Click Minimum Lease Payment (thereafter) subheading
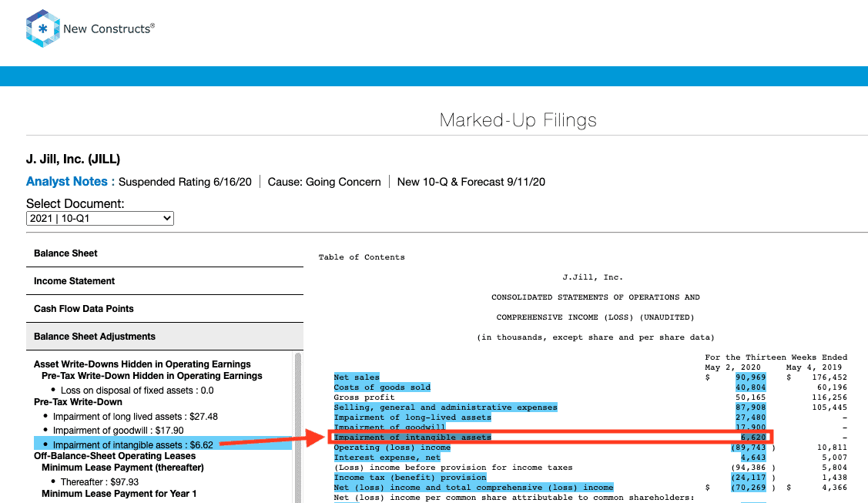868x503 pixels. coord(122,468)
